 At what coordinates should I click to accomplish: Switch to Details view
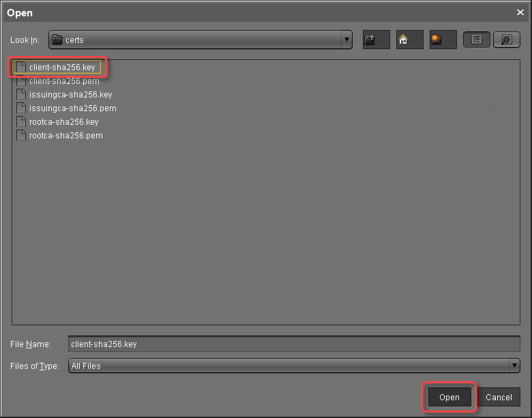point(506,40)
